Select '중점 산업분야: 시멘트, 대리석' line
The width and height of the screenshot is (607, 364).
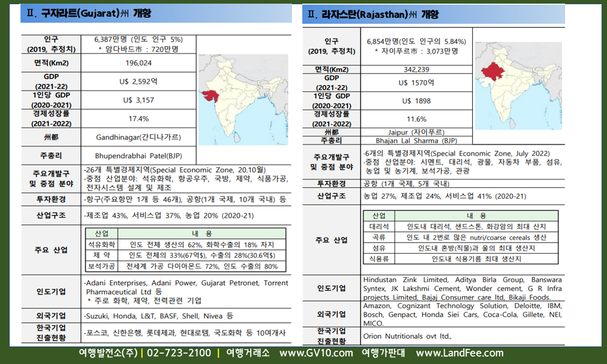click(463, 162)
